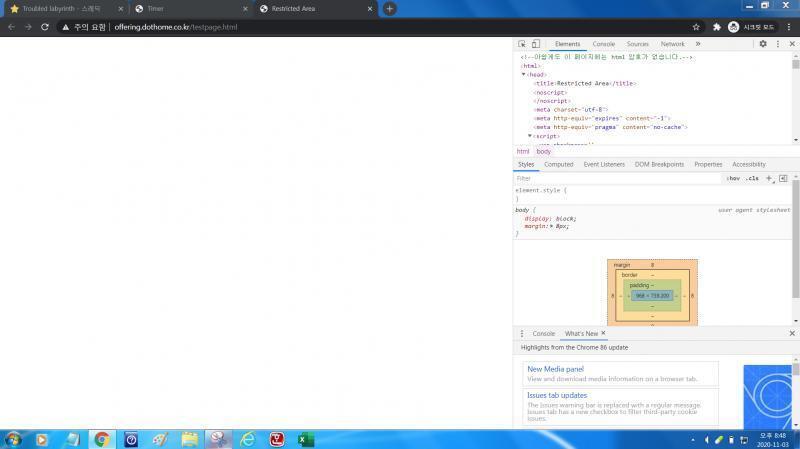This screenshot has height=449, width=800.
Task: Select the opening noscript row
Action: (550, 92)
